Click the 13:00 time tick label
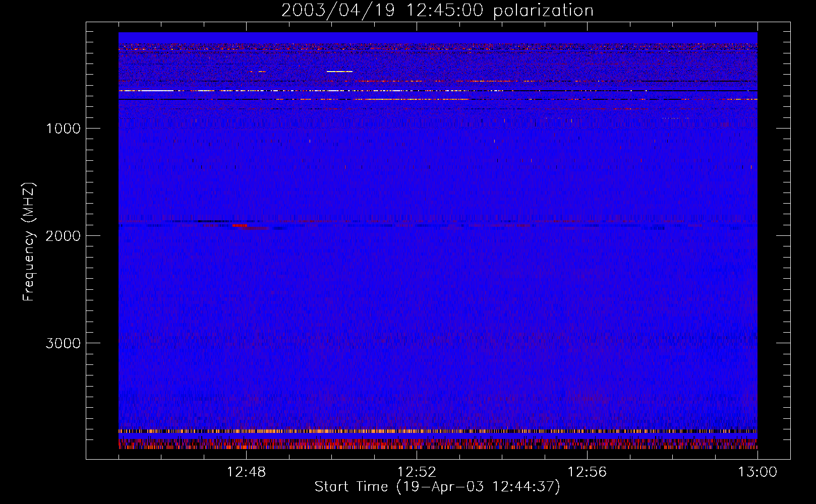Screen dimensions: 816x504 [757, 472]
